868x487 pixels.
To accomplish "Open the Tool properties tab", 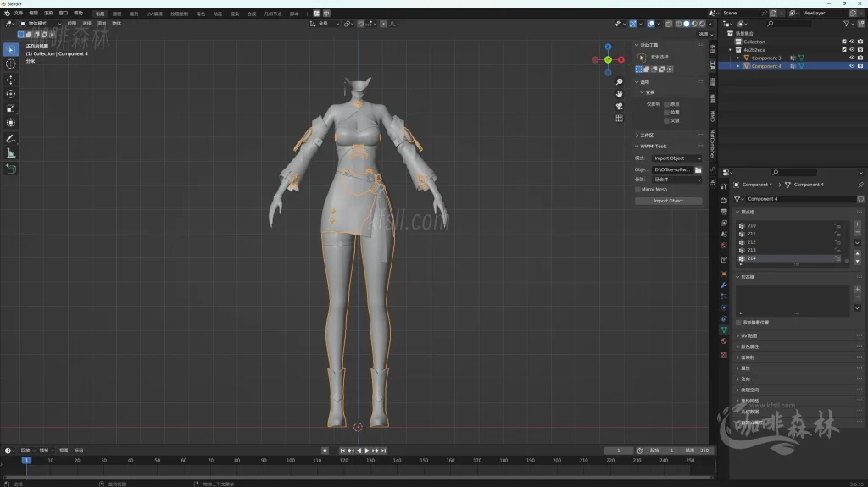I will tap(724, 186).
